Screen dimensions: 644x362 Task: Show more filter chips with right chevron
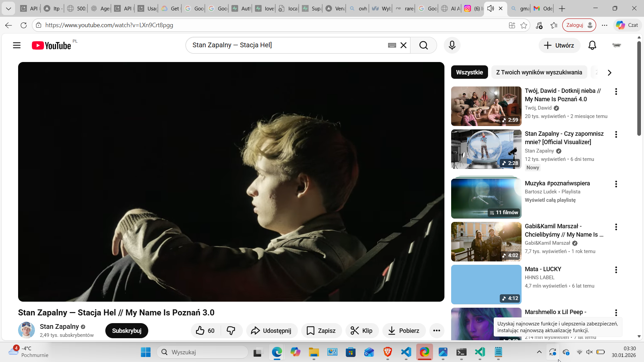coord(609,72)
